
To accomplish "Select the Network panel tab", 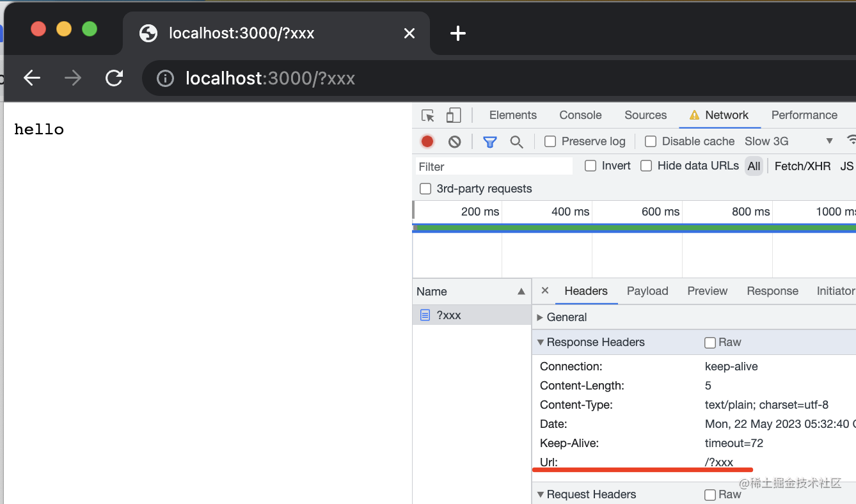I will click(x=719, y=115).
